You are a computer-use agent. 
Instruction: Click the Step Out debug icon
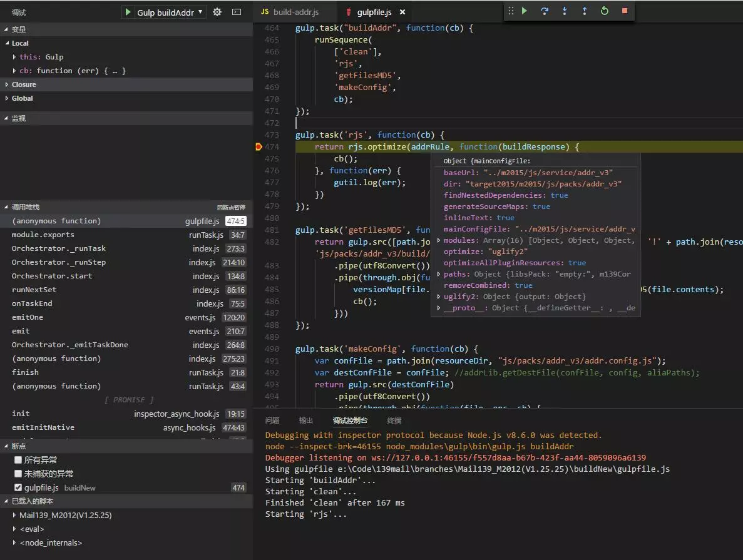[585, 11]
